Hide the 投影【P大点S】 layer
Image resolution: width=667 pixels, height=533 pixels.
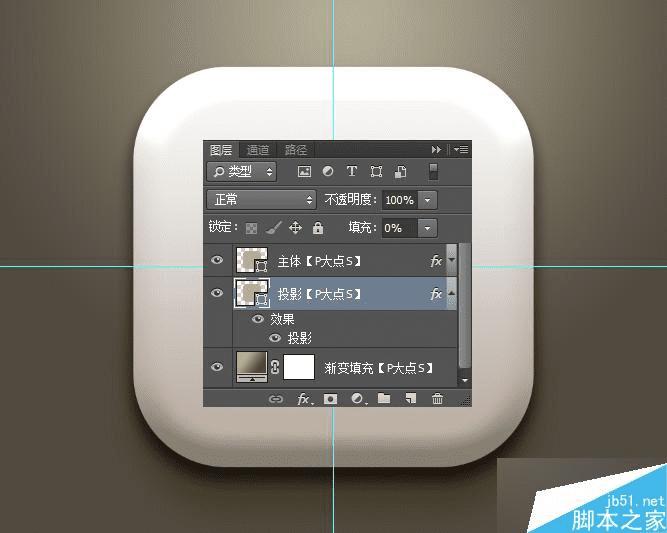click(x=217, y=293)
